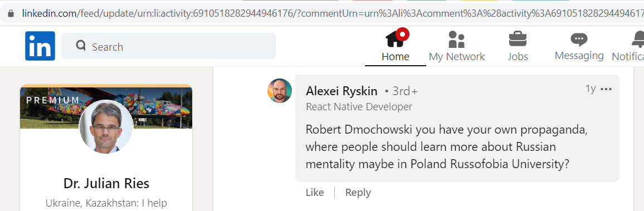Select the My Network tab label
This screenshot has width=644, height=211.
coord(457,57)
